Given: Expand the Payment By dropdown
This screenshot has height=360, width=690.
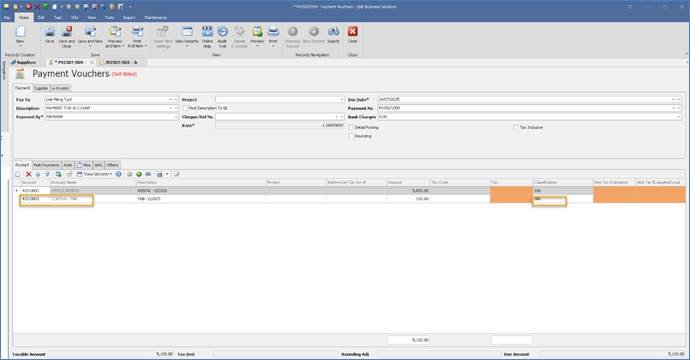Looking at the screenshot, I should click(176, 117).
